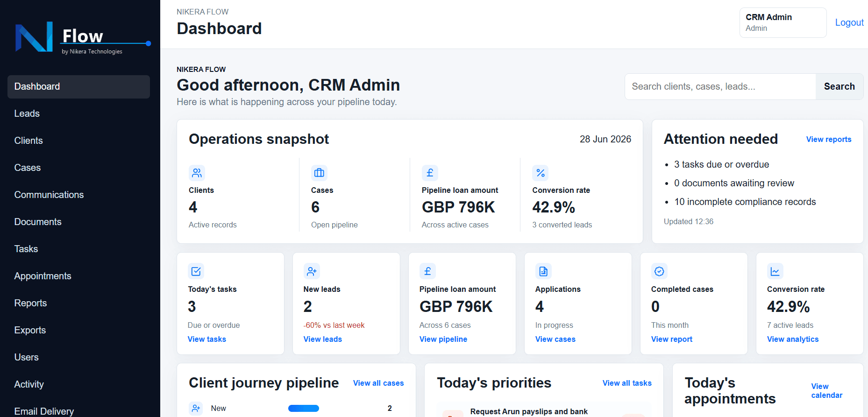868x417 pixels.
Task: Click the checkbox icon on Today's tasks card
Action: [196, 271]
